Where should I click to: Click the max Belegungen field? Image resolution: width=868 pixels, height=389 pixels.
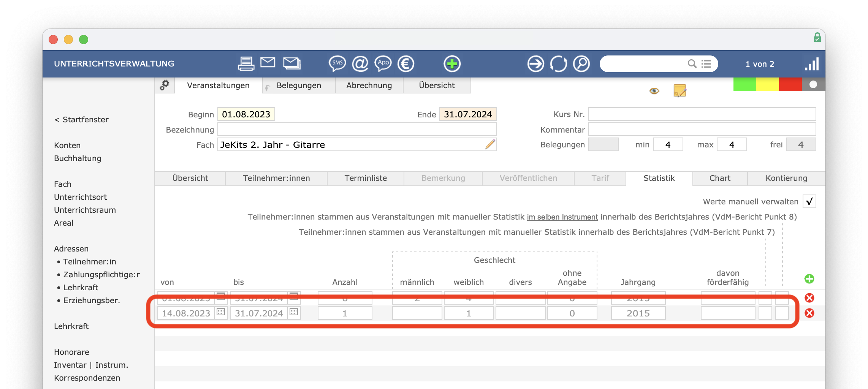732,145
